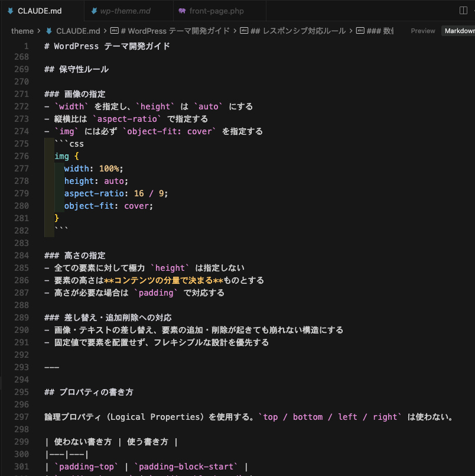The width and height of the screenshot is (475, 476).
Task: Open the レスポンシブ対応ルール breadcrumb
Action: (298, 31)
